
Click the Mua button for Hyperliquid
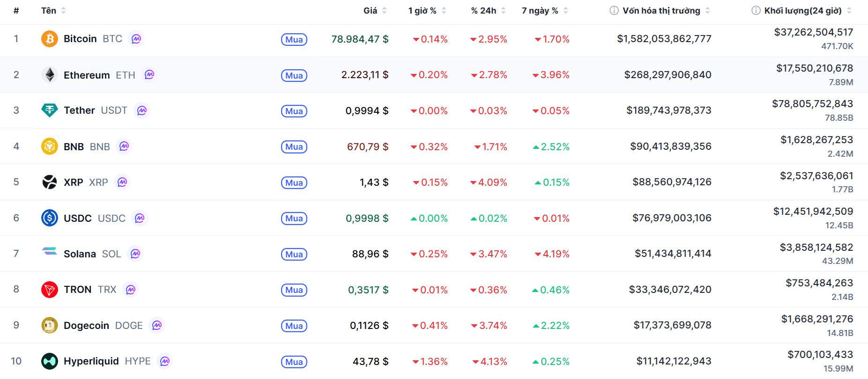coord(294,362)
